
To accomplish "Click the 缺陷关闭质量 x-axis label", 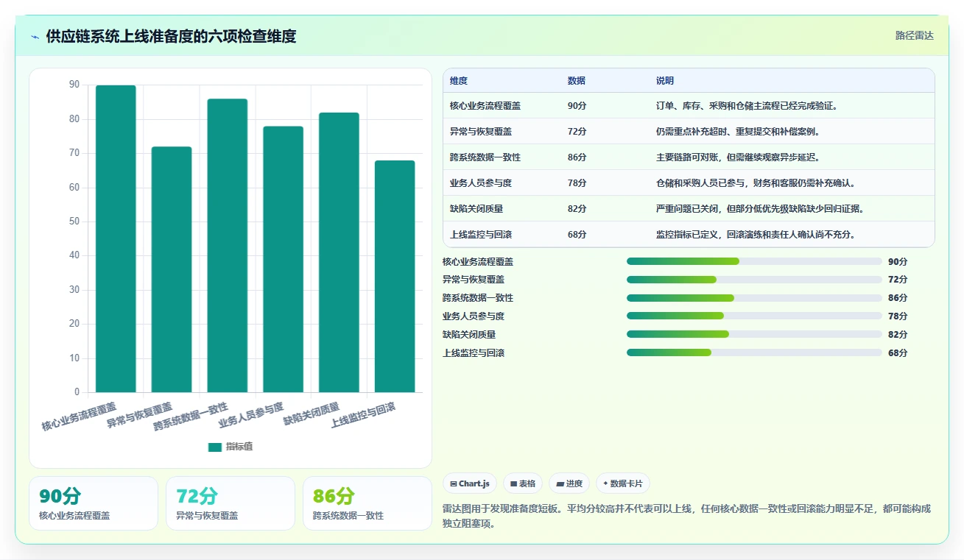I will [312, 414].
